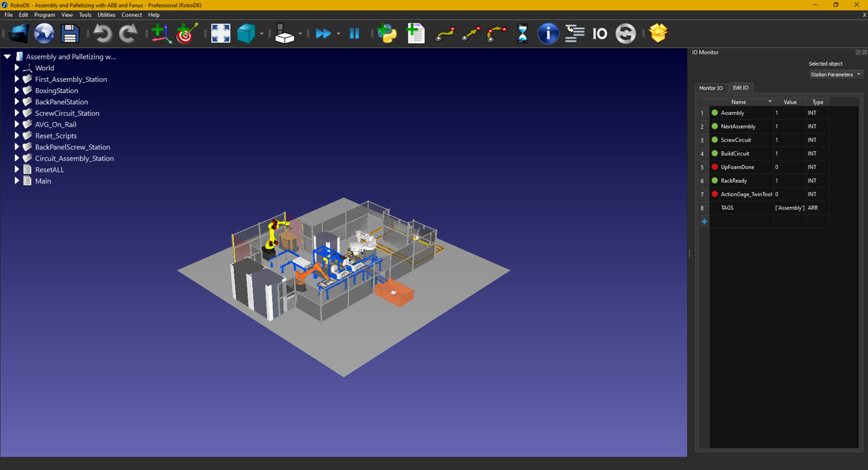The height and width of the screenshot is (470, 868).
Task: Add a circular move instruction
Action: pos(497,33)
